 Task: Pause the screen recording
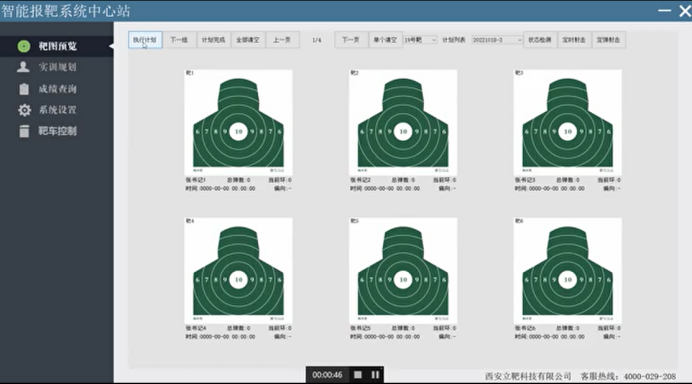[x=375, y=375]
